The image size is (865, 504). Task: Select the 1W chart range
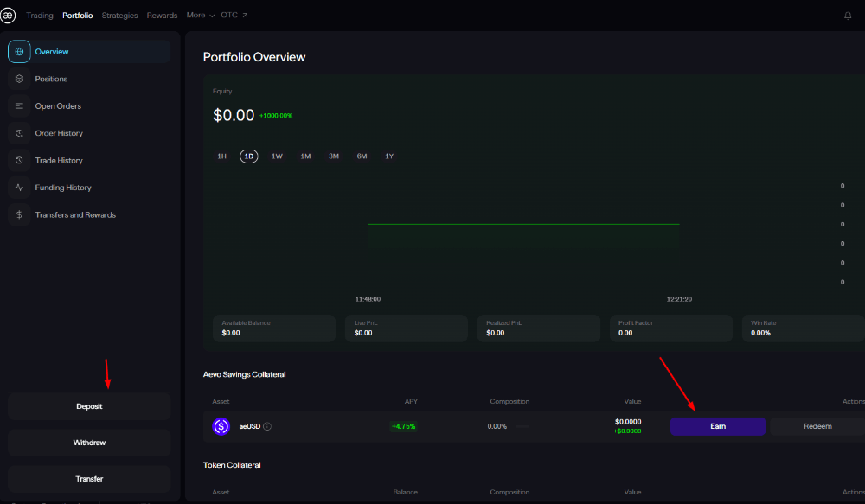pyautogui.click(x=277, y=156)
